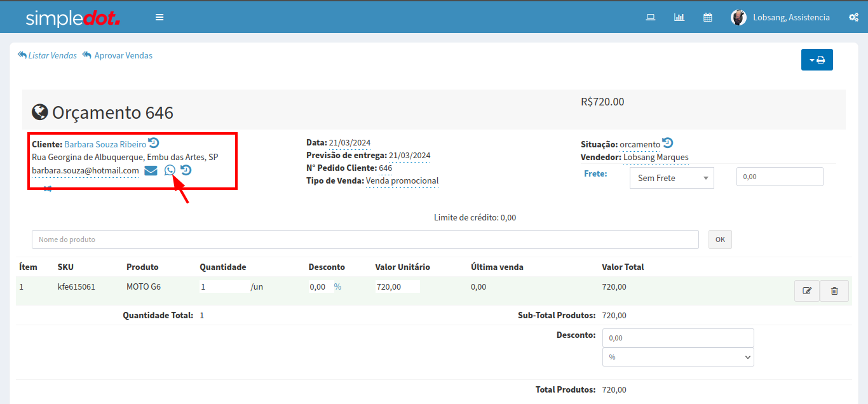
Task: Open Barbara Souza Ribeiro client link
Action: click(x=105, y=144)
